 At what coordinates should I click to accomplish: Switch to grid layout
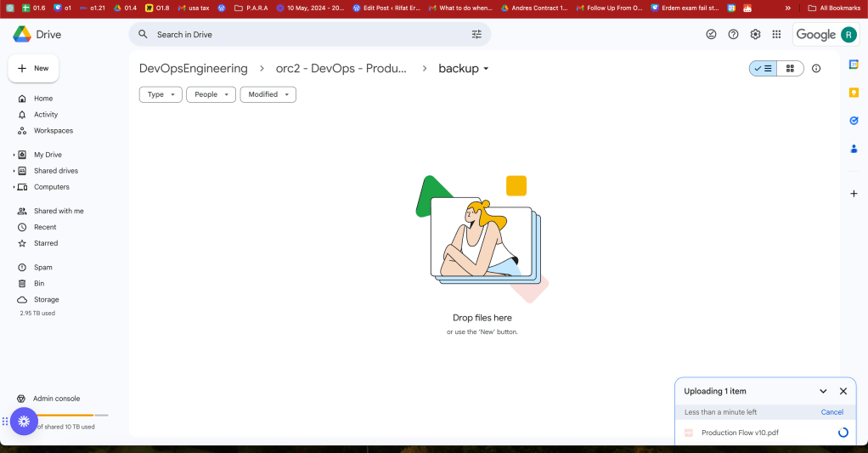[790, 69]
